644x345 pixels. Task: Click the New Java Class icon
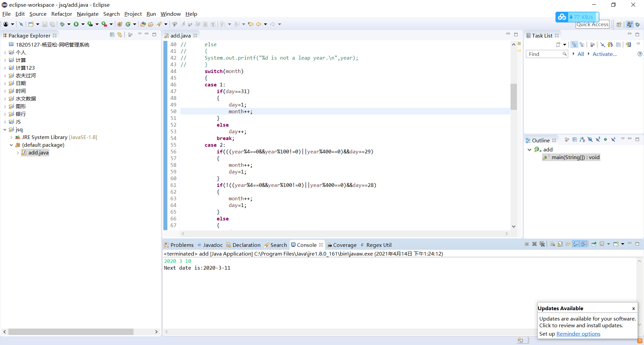128,24
